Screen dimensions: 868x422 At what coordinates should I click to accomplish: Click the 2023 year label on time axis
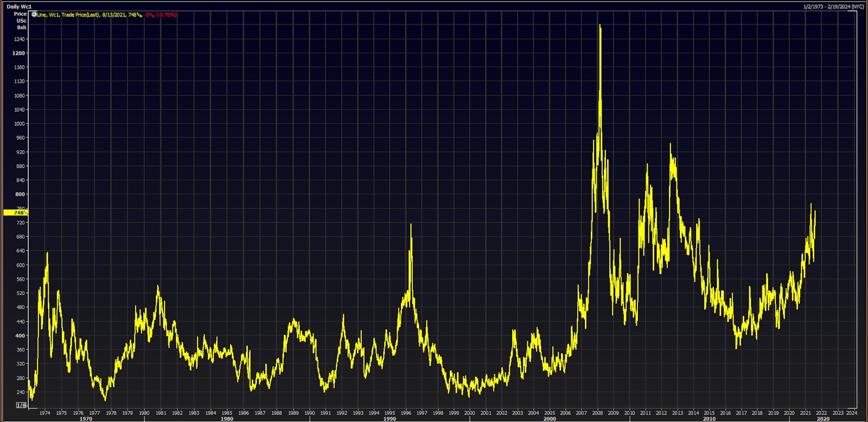[x=838, y=413]
